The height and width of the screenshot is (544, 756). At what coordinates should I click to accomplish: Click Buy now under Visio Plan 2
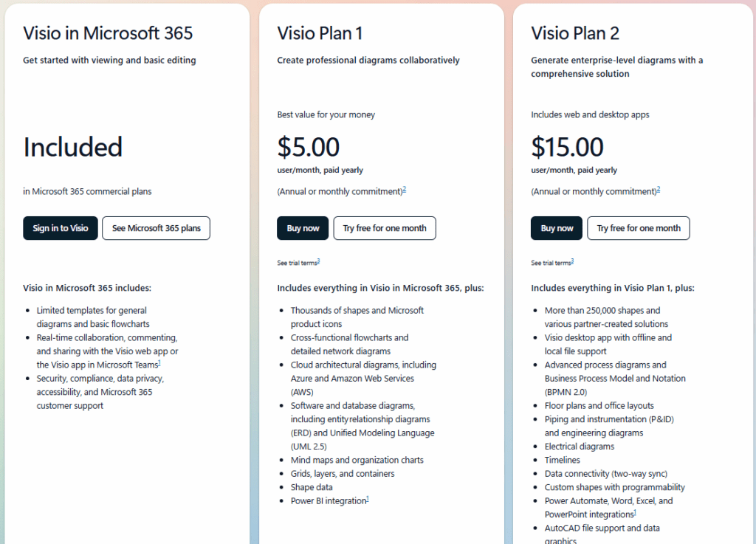coord(556,228)
